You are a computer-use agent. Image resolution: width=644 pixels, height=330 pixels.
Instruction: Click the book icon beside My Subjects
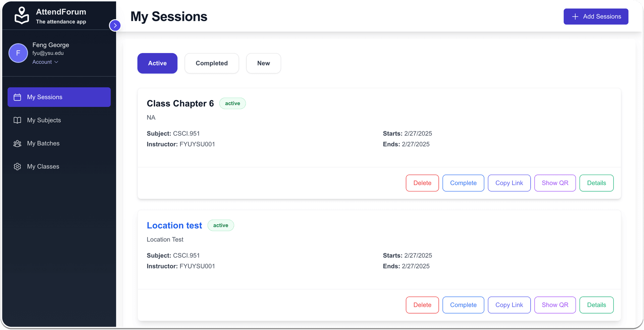pos(17,120)
